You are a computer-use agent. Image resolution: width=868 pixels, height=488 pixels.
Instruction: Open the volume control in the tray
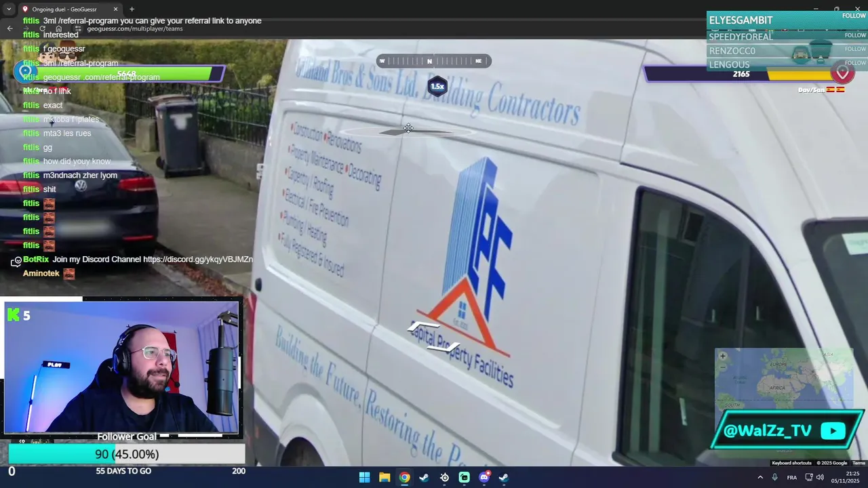pos(820,477)
